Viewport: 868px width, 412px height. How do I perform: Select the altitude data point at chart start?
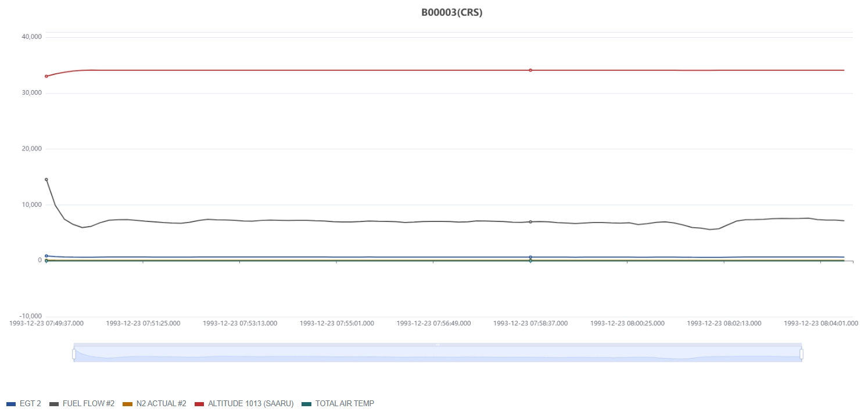pyautogui.click(x=46, y=76)
